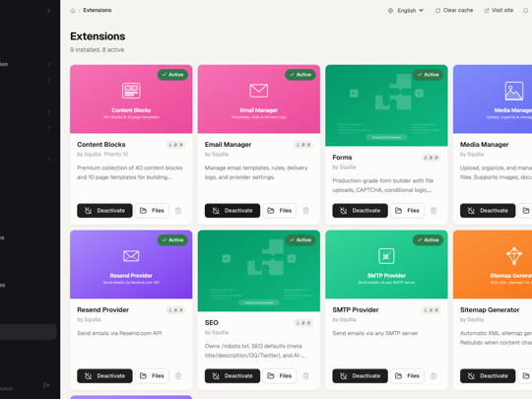Click the SMTP Provider title text
This screenshot has width=532, height=399.
point(356,309)
